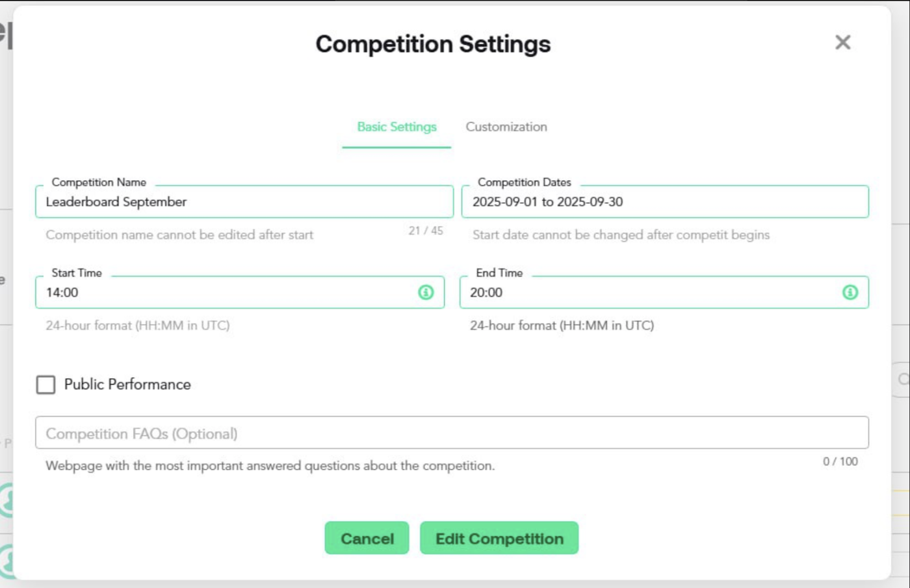Click the lower user avatar behind the dialog
The height and width of the screenshot is (588, 910).
pyautogui.click(x=6, y=560)
